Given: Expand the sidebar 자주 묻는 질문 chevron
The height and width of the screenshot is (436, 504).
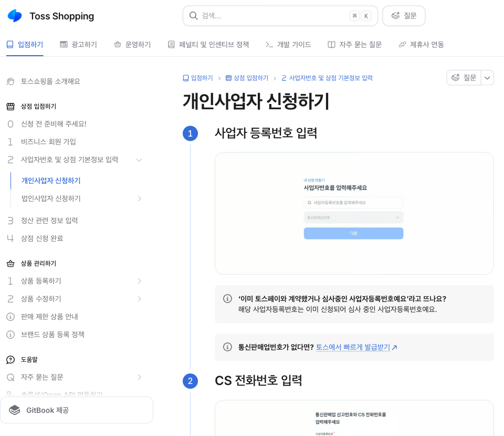Looking at the screenshot, I should (140, 377).
